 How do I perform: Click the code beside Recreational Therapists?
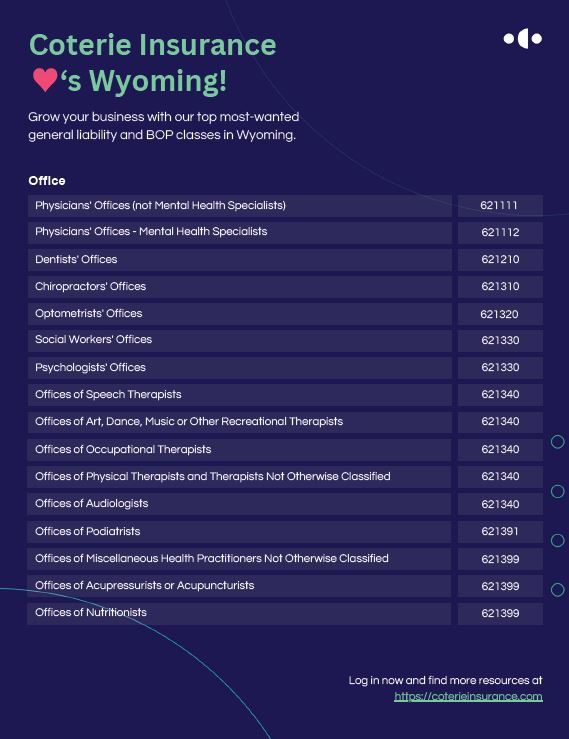(x=500, y=422)
